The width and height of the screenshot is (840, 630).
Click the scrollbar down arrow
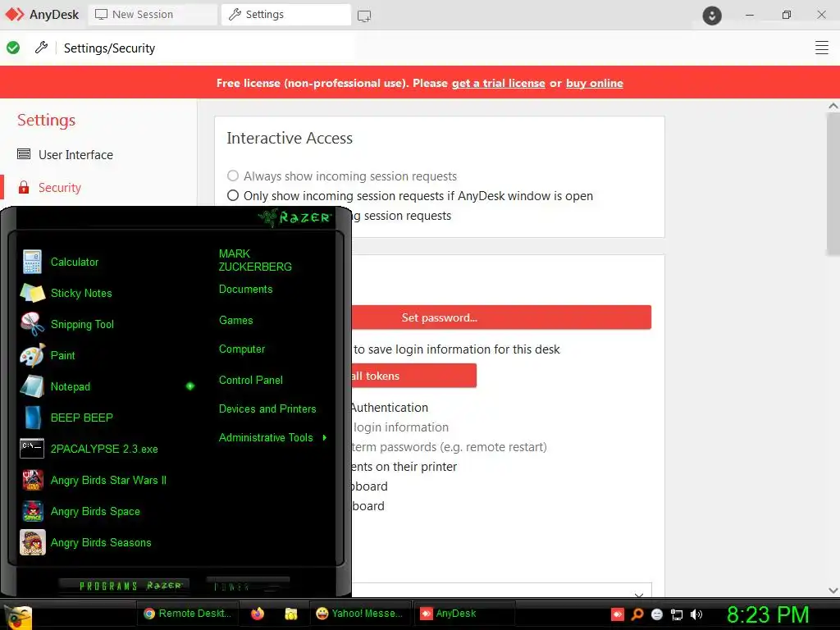point(833,591)
